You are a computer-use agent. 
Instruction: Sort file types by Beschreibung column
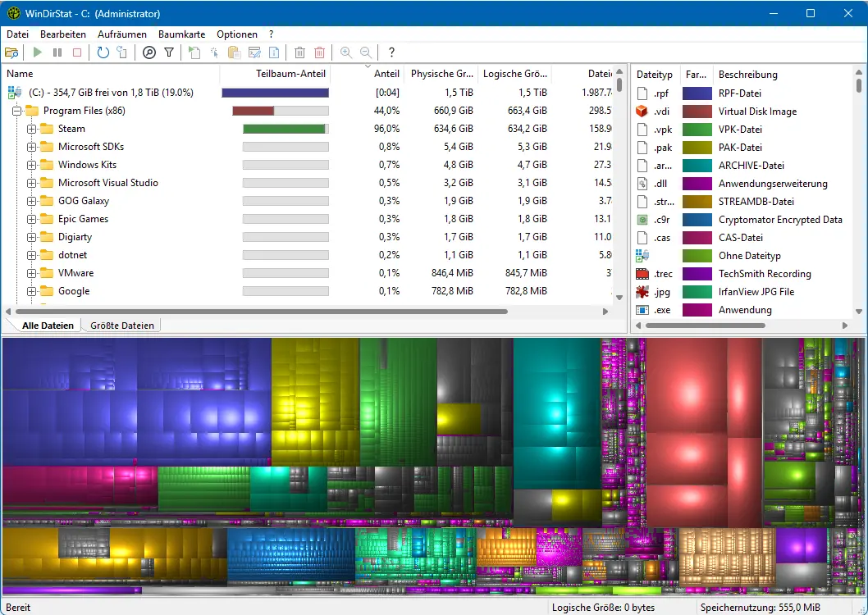click(747, 74)
